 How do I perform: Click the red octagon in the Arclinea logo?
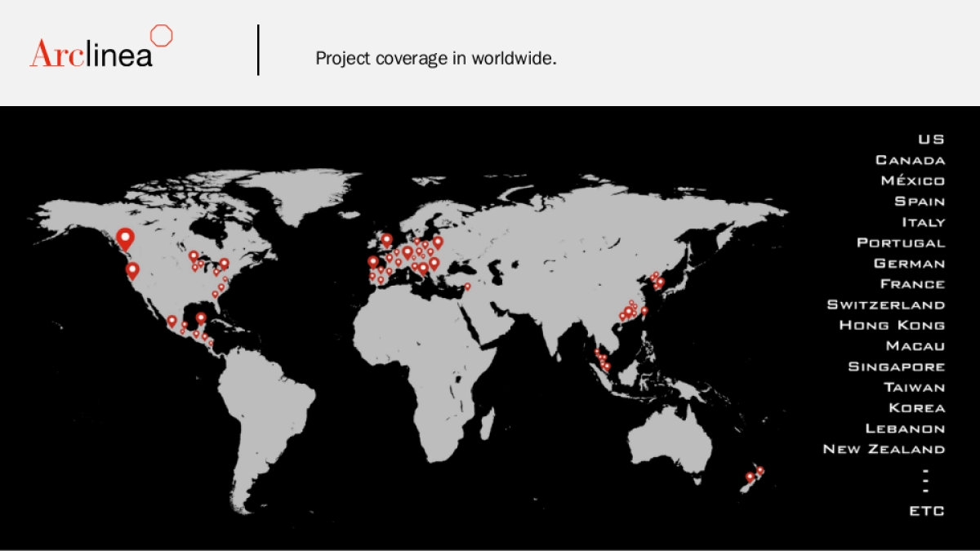162,35
